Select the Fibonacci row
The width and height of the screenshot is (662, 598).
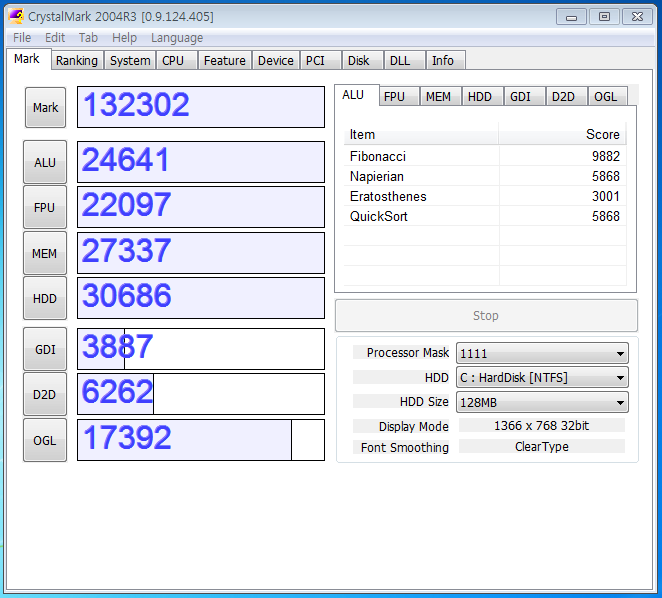(485, 156)
